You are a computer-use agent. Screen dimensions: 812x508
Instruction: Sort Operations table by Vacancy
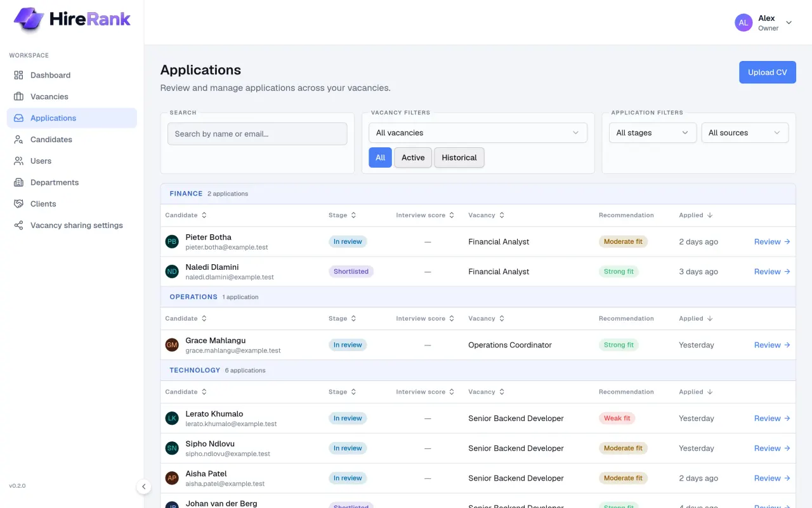click(487, 319)
